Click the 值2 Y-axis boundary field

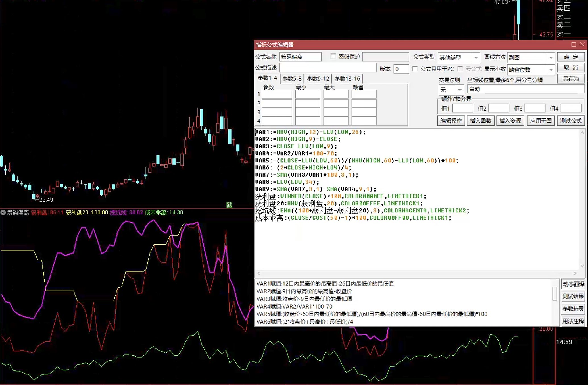[499, 108]
